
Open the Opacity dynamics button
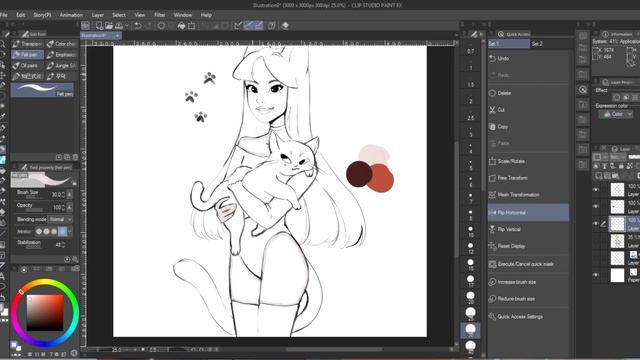[69, 208]
